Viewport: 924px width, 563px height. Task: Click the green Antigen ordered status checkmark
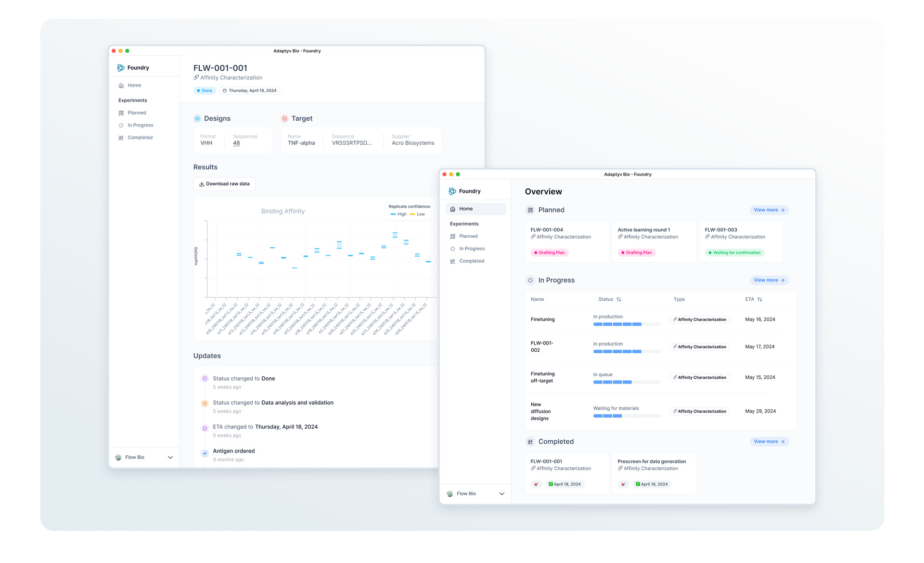pyautogui.click(x=205, y=452)
